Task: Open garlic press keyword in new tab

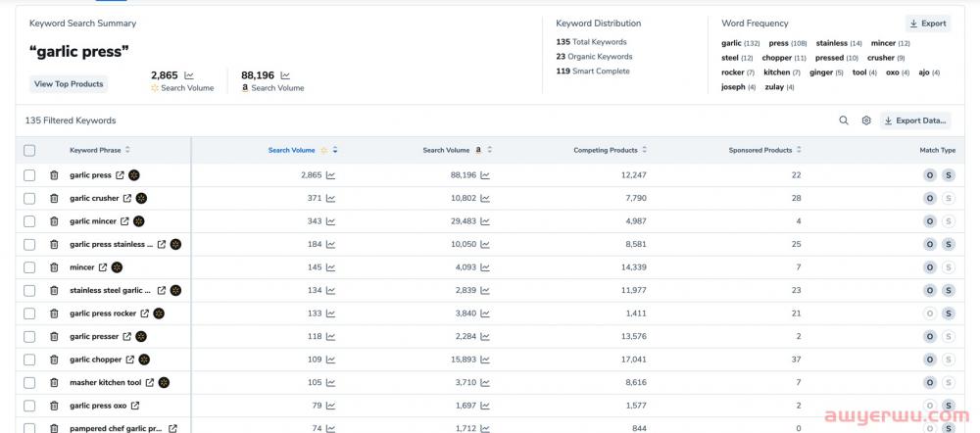Action: coord(120,175)
